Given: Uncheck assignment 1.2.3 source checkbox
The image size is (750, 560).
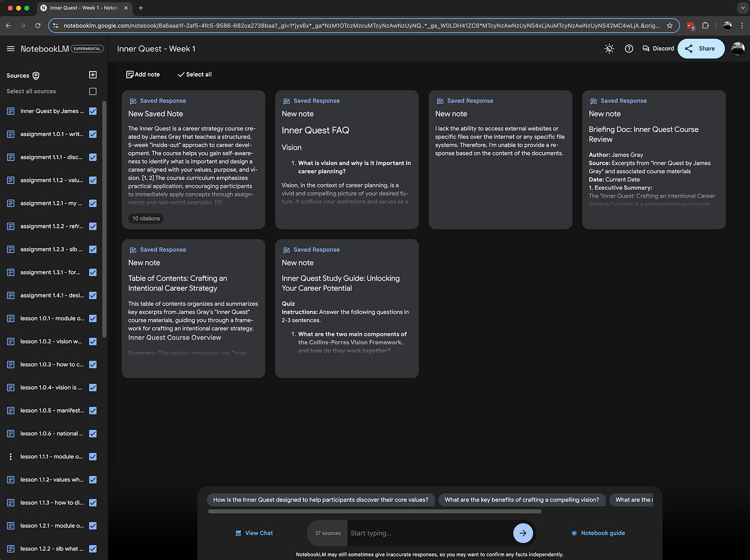Looking at the screenshot, I should click(93, 250).
